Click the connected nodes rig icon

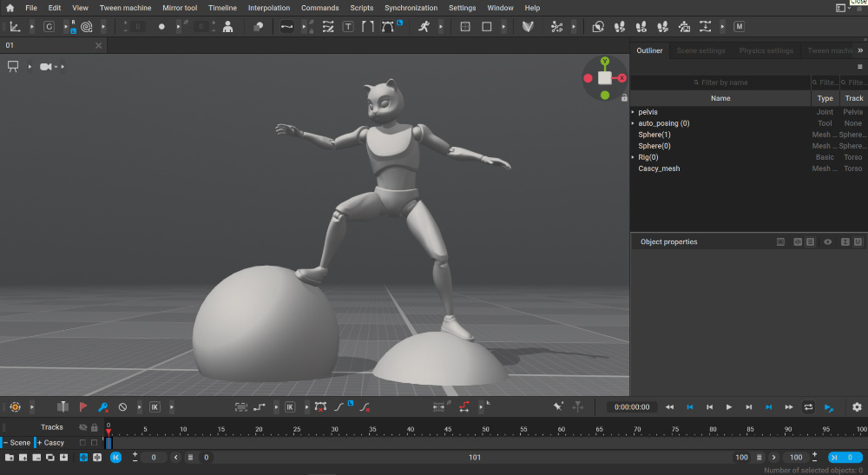pyautogui.click(x=557, y=27)
